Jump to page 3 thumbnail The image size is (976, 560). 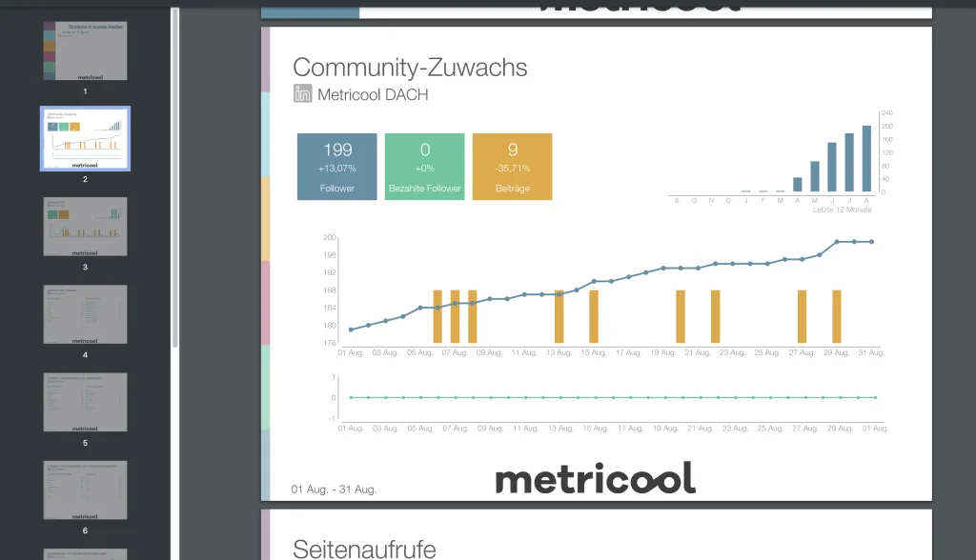(x=85, y=227)
